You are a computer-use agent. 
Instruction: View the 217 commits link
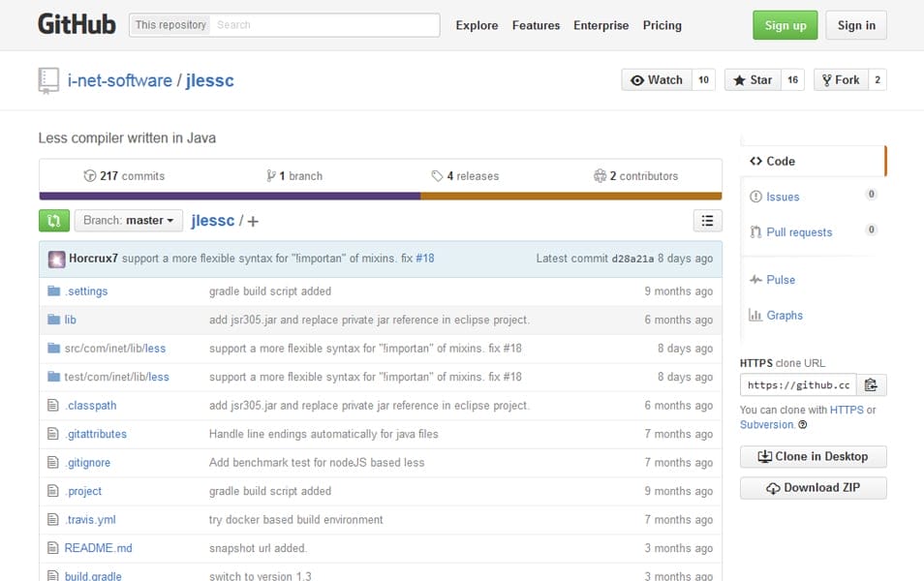(x=124, y=175)
